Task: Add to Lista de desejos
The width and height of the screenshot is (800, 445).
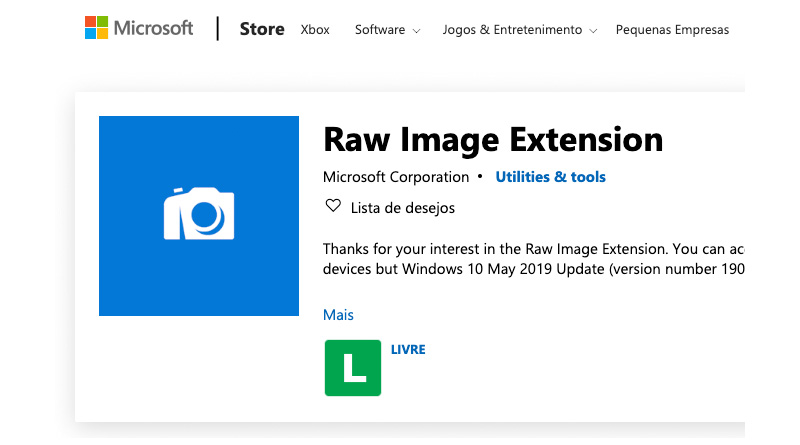Action: coord(402,208)
